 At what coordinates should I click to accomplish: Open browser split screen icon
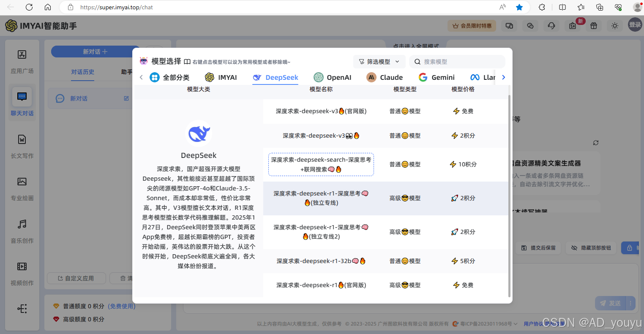coord(562,7)
